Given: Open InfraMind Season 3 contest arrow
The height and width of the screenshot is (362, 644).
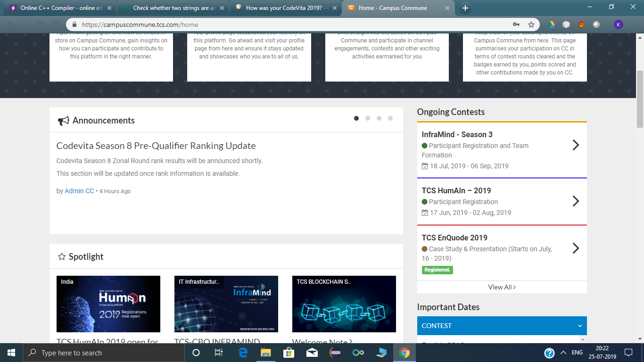Looking at the screenshot, I should pyautogui.click(x=575, y=145).
